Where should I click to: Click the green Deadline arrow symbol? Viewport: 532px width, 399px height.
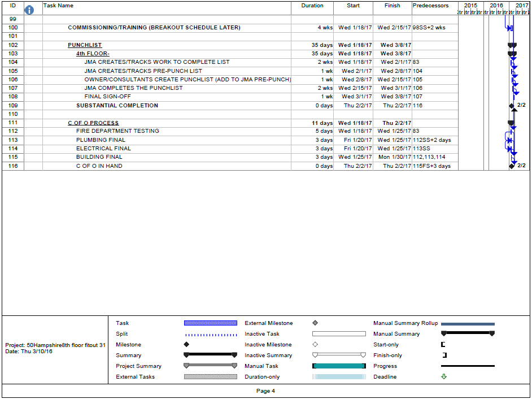tap(444, 376)
